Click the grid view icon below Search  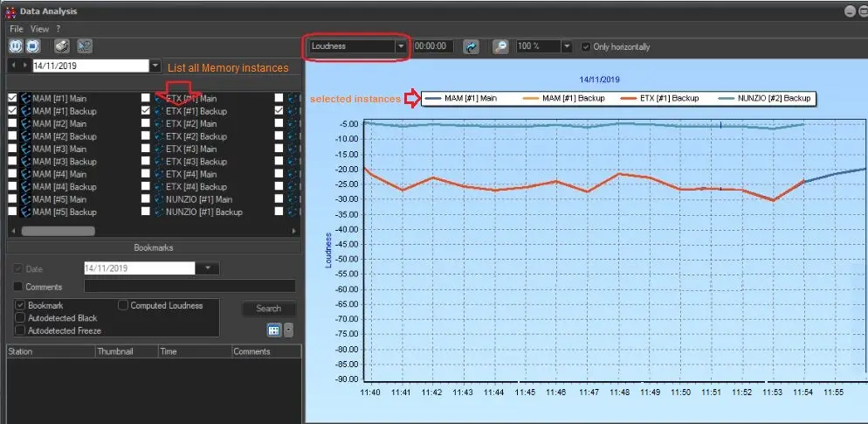click(x=273, y=330)
